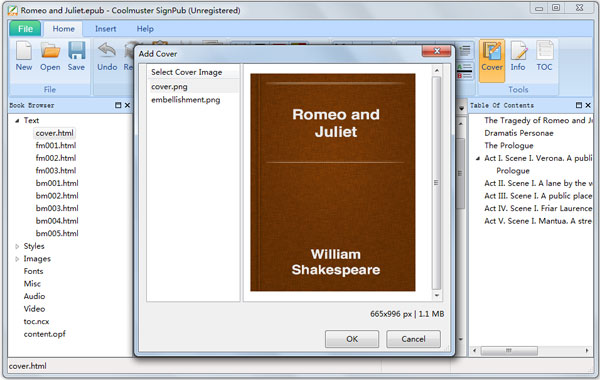Viewport: 600px width, 380px height.
Task: Select the Cover tool icon
Action: [492, 51]
